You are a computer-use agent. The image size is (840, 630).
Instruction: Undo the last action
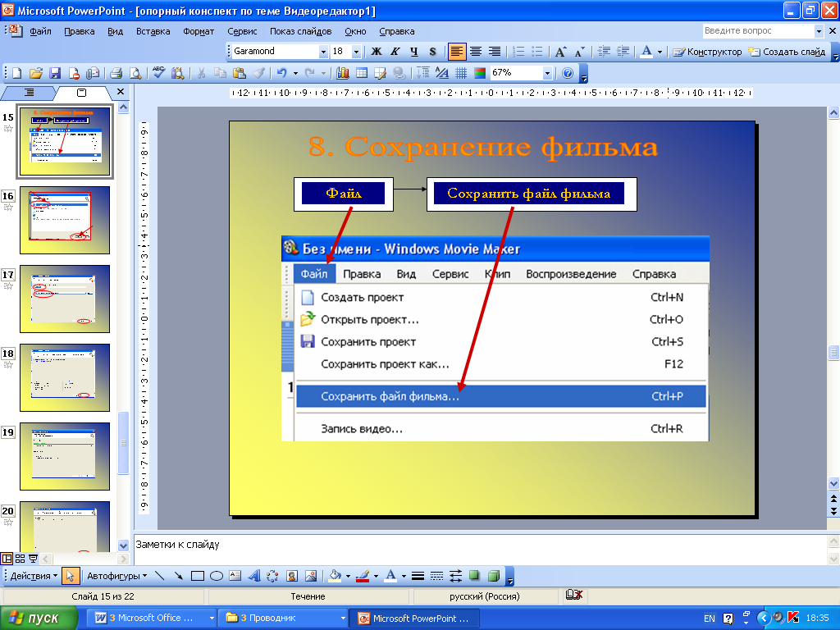coord(282,73)
